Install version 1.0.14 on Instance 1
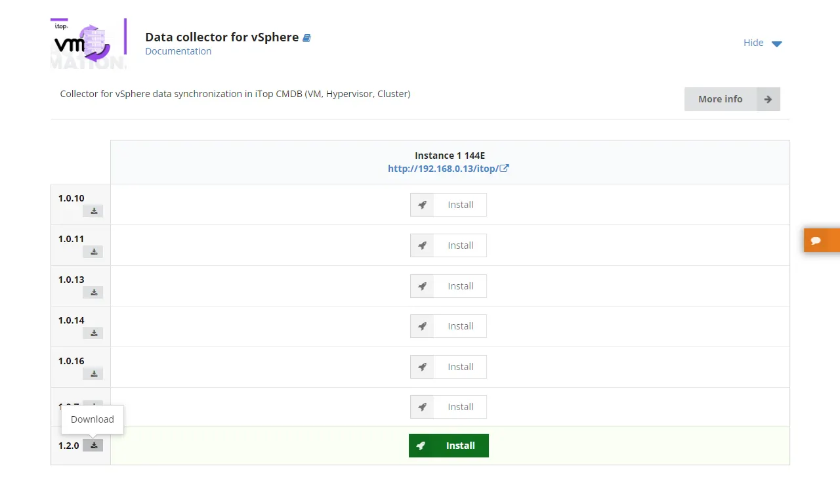840x504 pixels. coord(448,326)
